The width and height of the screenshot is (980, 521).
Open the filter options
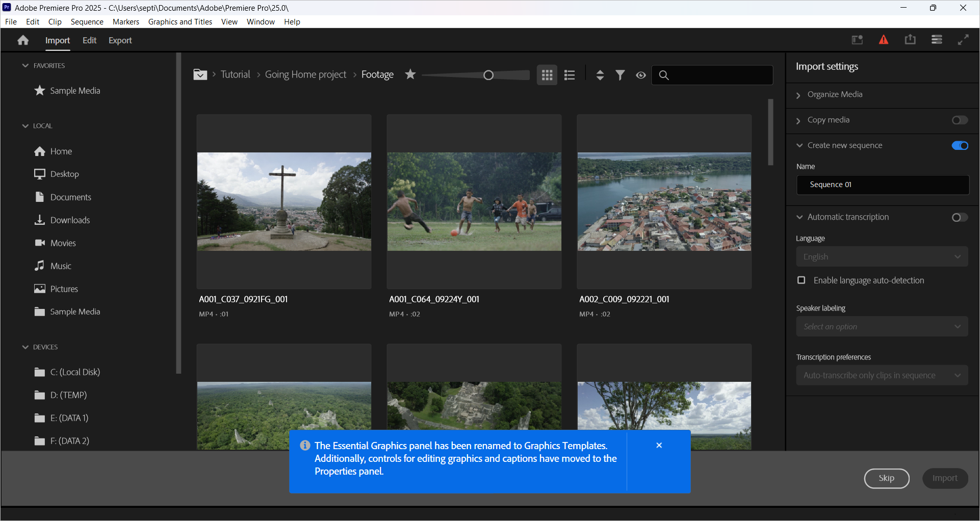click(620, 75)
